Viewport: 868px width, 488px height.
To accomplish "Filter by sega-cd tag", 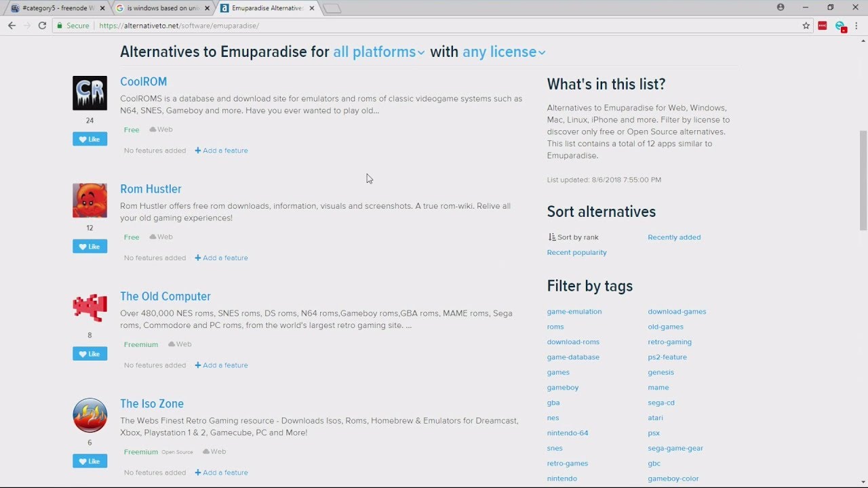I will [660, 403].
